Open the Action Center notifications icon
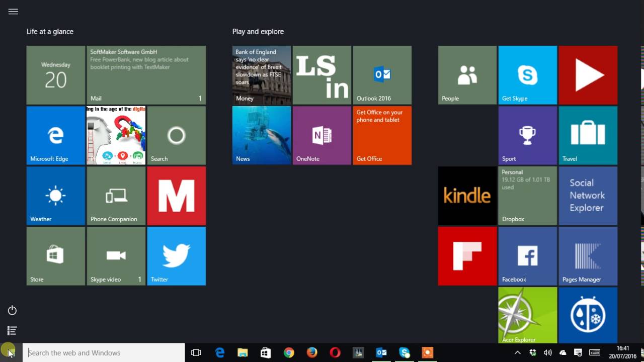Image resolution: width=644 pixels, height=362 pixels. (578, 352)
